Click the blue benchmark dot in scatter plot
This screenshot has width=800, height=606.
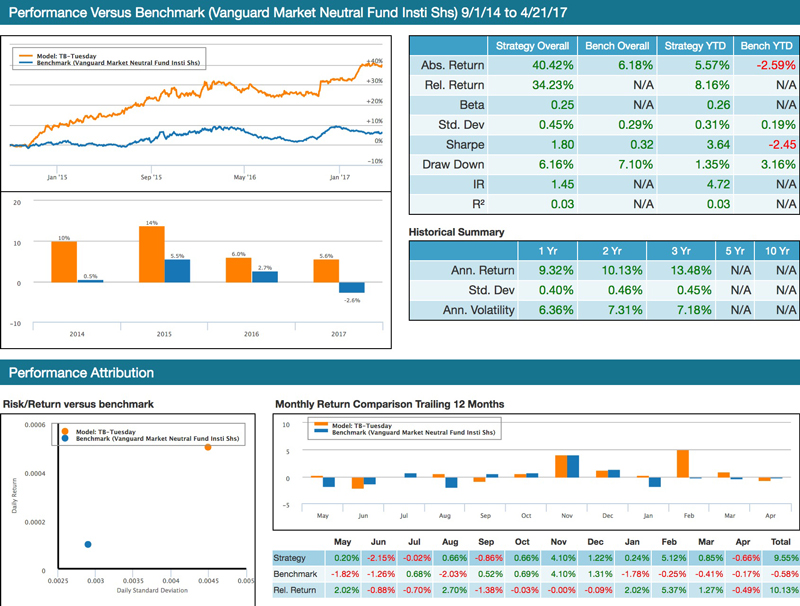(x=88, y=544)
